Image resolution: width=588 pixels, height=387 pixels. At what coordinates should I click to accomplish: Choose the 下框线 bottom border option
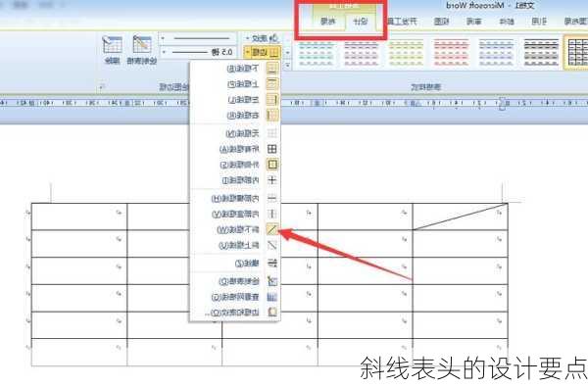[235, 69]
